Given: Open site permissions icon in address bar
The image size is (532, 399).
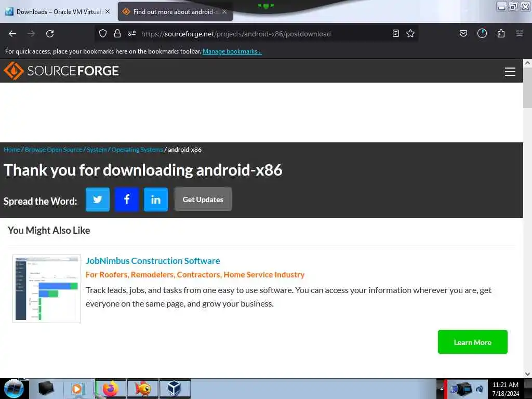Looking at the screenshot, I should pyautogui.click(x=132, y=33).
